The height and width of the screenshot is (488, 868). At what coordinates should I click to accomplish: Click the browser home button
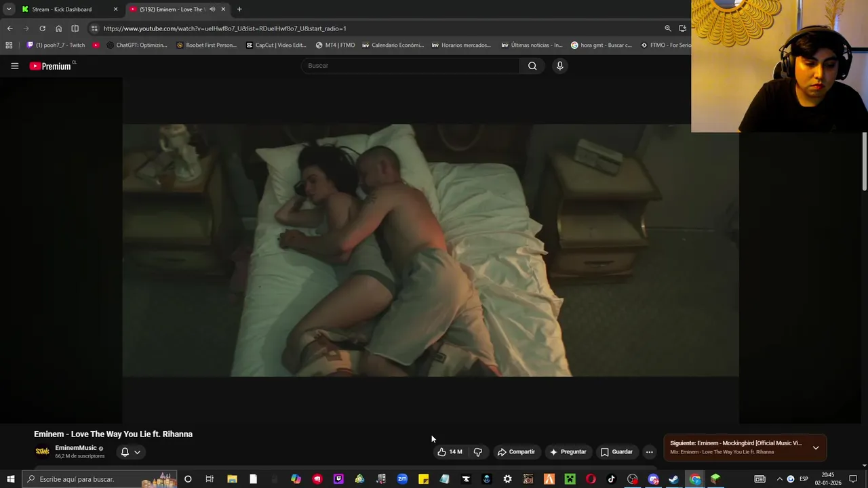[58, 28]
